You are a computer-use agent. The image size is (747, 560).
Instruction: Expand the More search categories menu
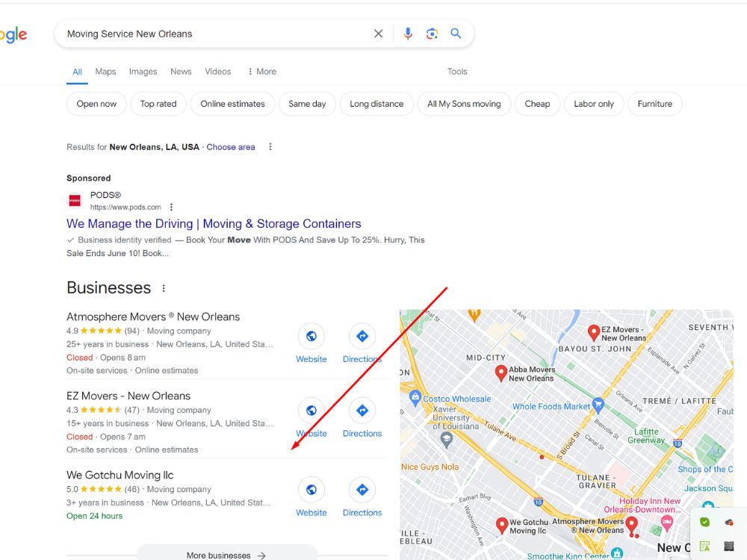(262, 72)
